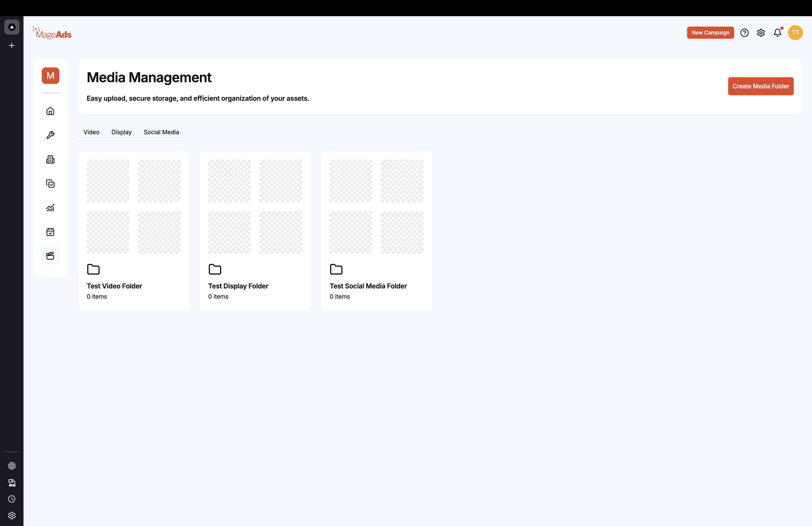Open the ChatGPT swirl icon in dark rail
This screenshot has width=812, height=526.
coord(12,466)
